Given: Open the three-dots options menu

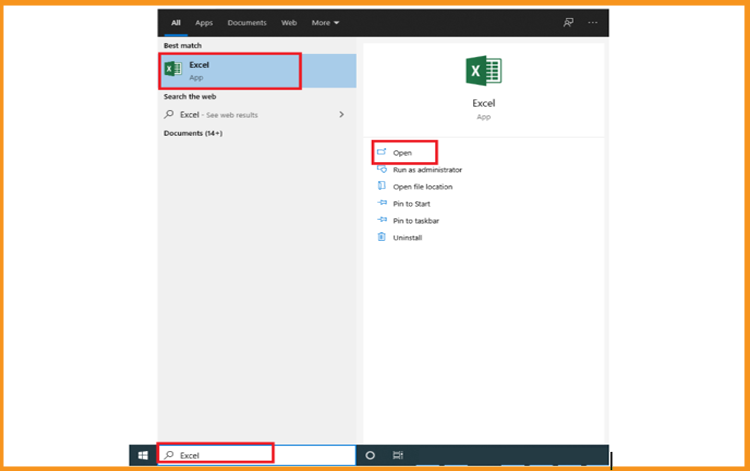Looking at the screenshot, I should coord(593,22).
